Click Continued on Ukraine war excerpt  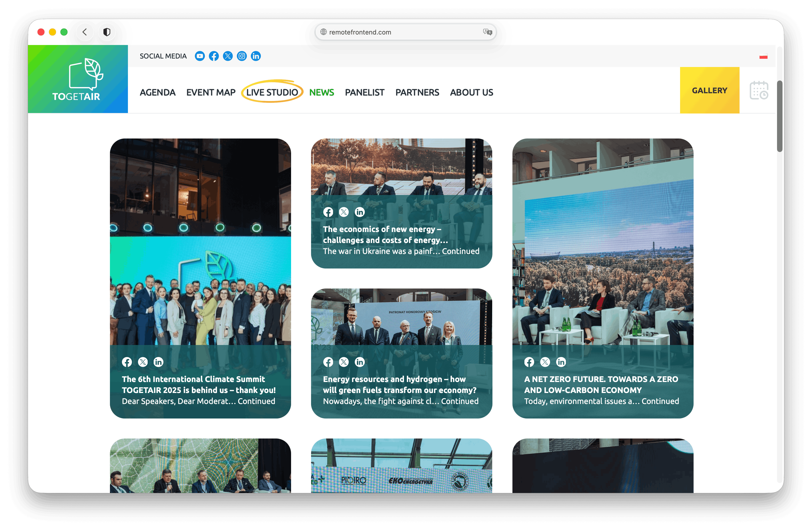tap(460, 251)
